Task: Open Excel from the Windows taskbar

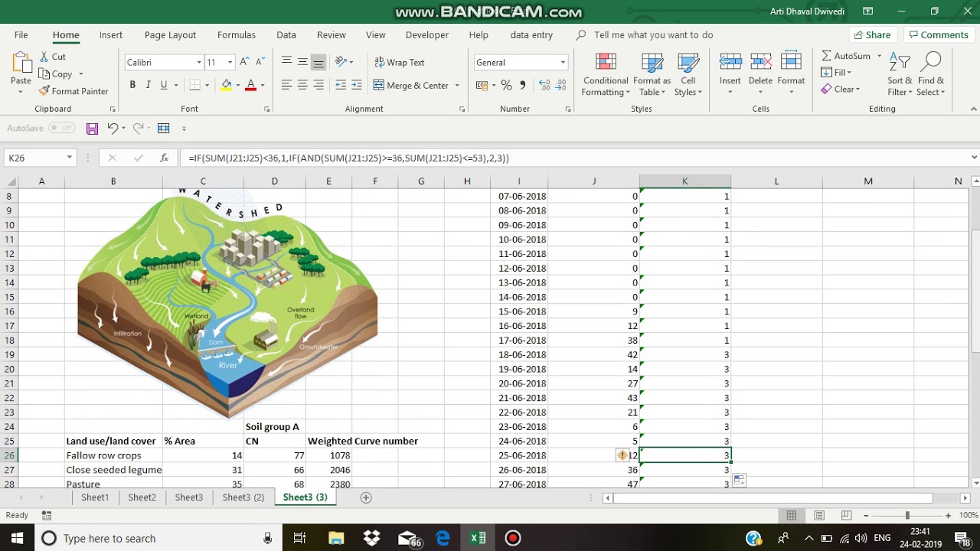Action: point(478,538)
